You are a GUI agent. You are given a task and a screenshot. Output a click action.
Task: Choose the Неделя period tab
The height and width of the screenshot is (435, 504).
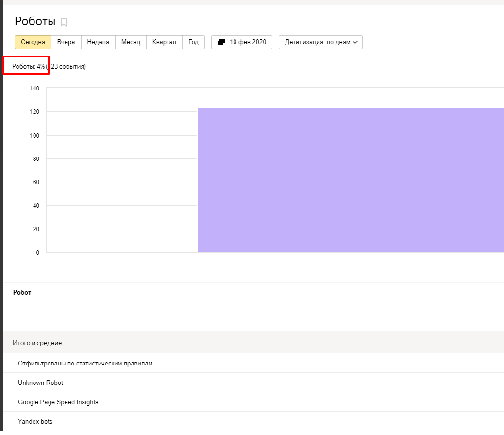click(x=98, y=42)
